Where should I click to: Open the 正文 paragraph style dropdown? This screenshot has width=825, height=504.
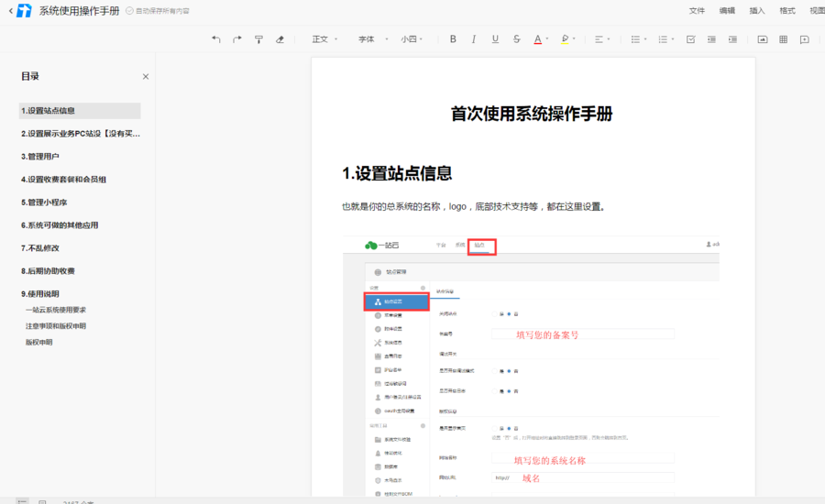324,39
